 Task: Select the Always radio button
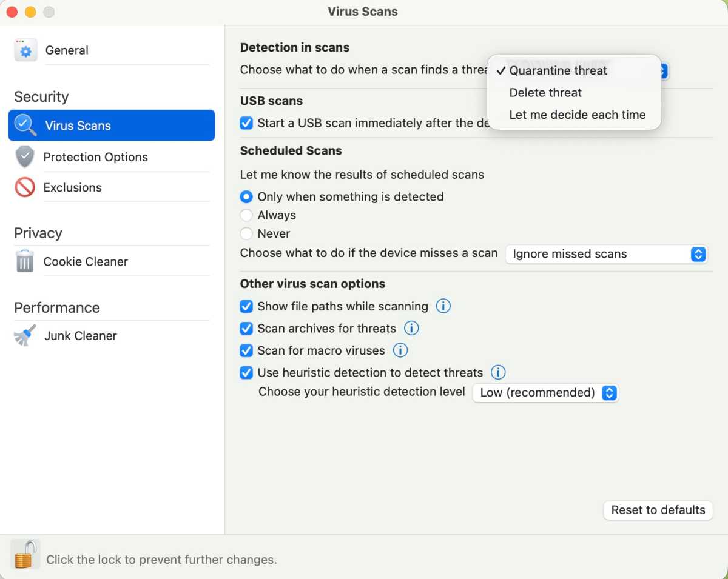[246, 215]
